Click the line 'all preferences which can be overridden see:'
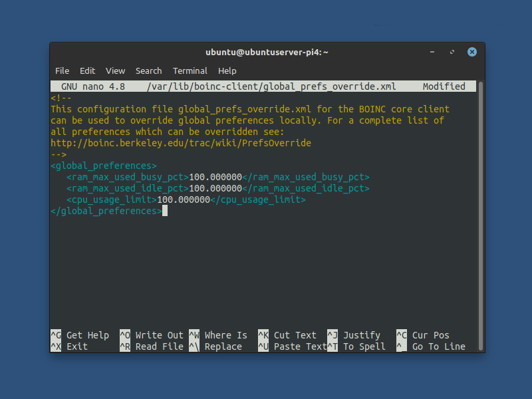The height and width of the screenshot is (399, 532). click(x=168, y=132)
